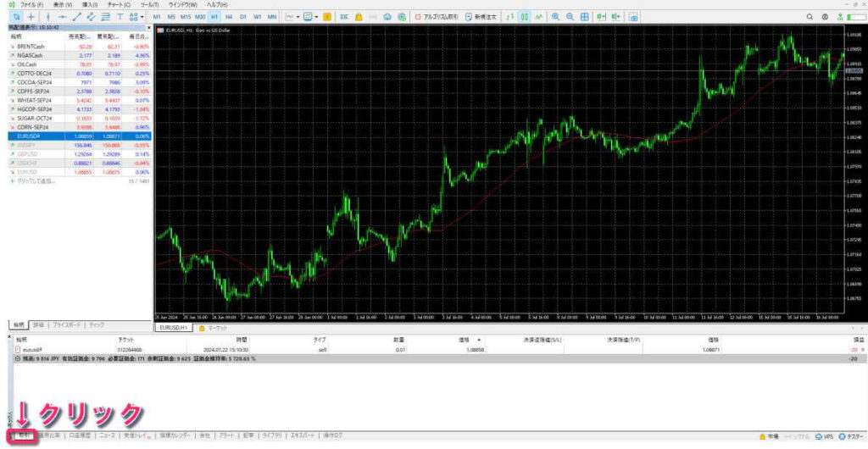
Task: Select the text label tool
Action: pyautogui.click(x=120, y=16)
